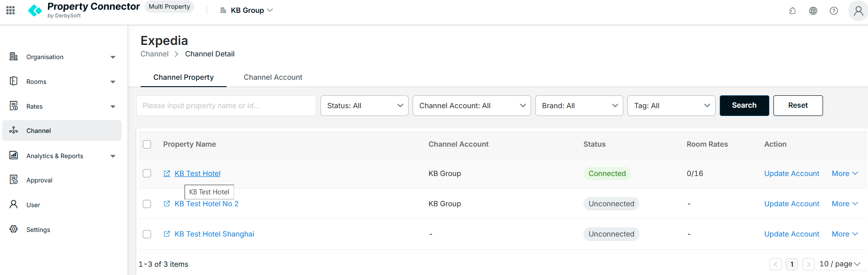
Task: Click the Property Name column header
Action: coord(190,144)
